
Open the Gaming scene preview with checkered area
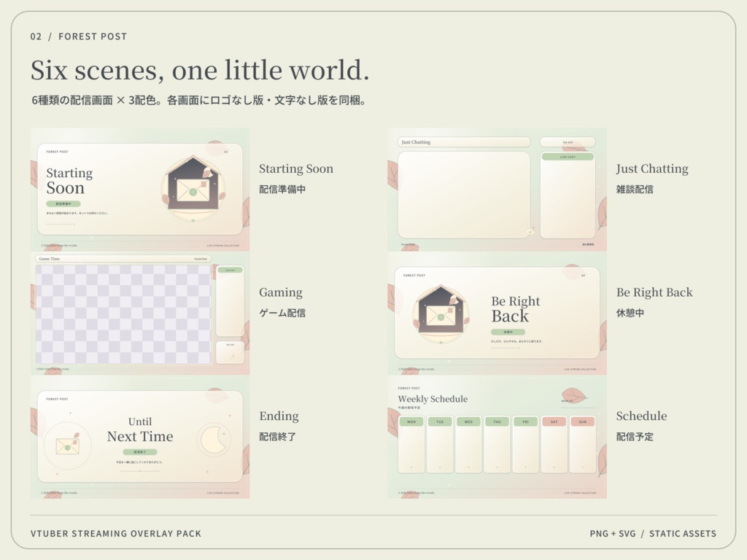point(140,314)
